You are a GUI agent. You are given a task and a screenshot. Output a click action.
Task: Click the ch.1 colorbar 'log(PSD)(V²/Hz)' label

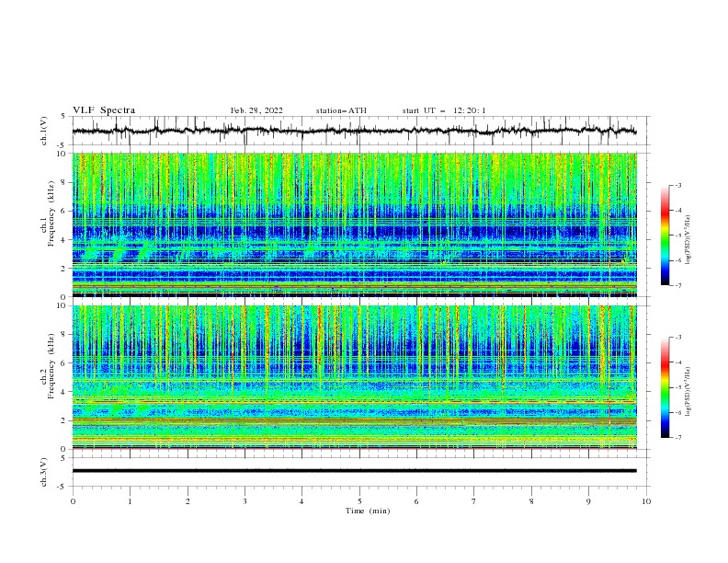coord(688,240)
